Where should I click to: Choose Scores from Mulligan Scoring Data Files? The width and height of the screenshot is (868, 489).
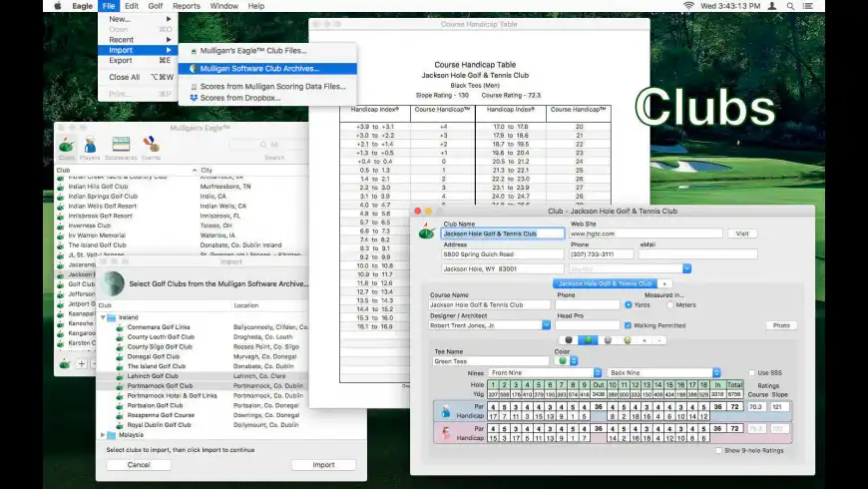point(267,87)
